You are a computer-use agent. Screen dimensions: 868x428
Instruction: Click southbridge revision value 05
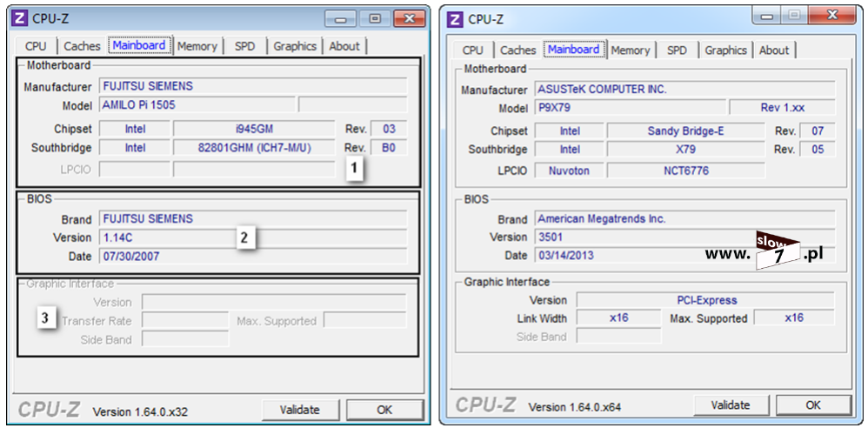click(x=818, y=150)
